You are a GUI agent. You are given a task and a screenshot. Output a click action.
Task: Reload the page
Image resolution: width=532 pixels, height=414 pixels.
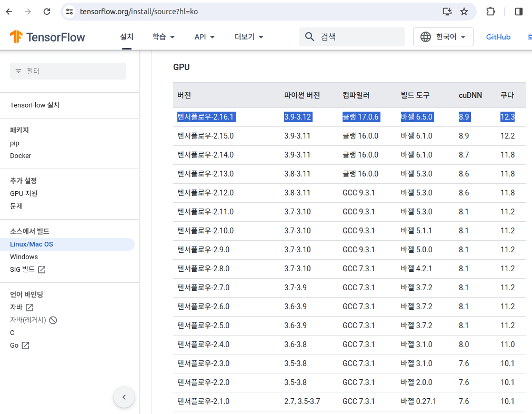47,12
